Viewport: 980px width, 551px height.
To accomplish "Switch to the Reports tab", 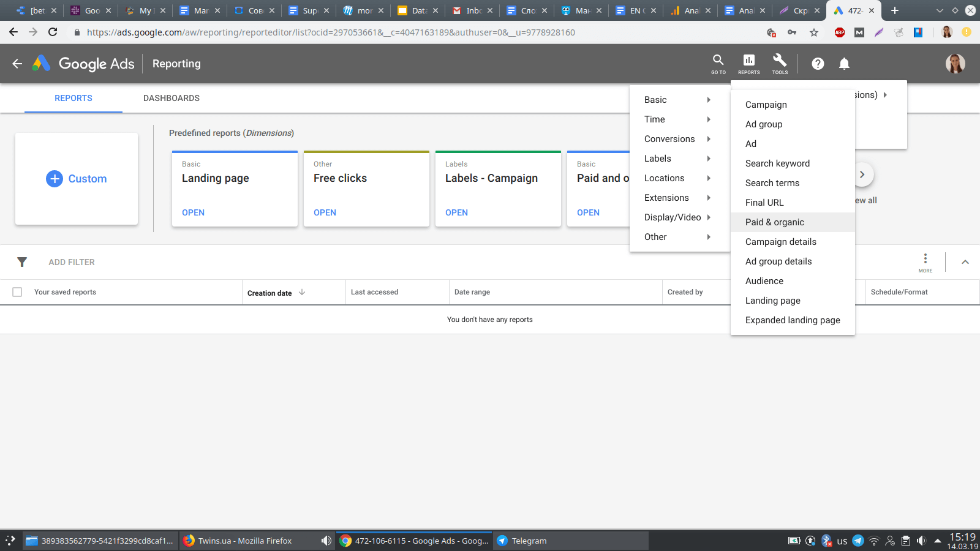I will [x=73, y=98].
